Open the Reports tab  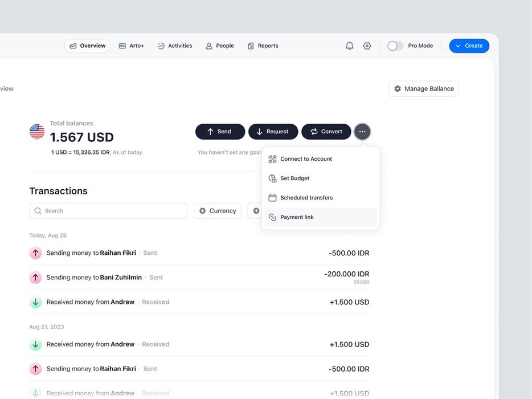(263, 46)
